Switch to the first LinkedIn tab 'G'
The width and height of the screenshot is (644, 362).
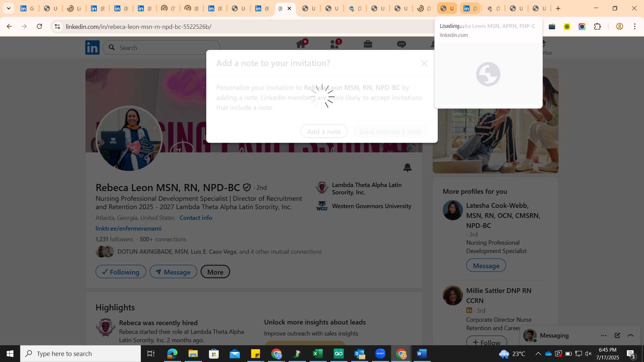click(28, 8)
